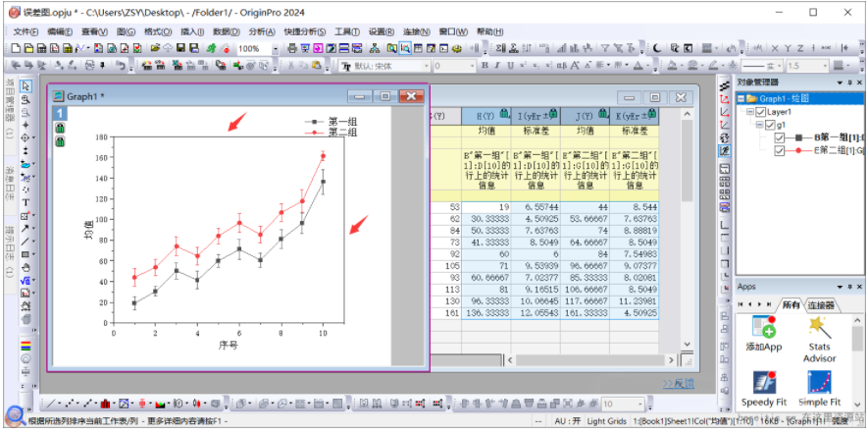Viewport: 868px width, 433px height.
Task: Open the 文件(F) menu
Action: point(26,31)
